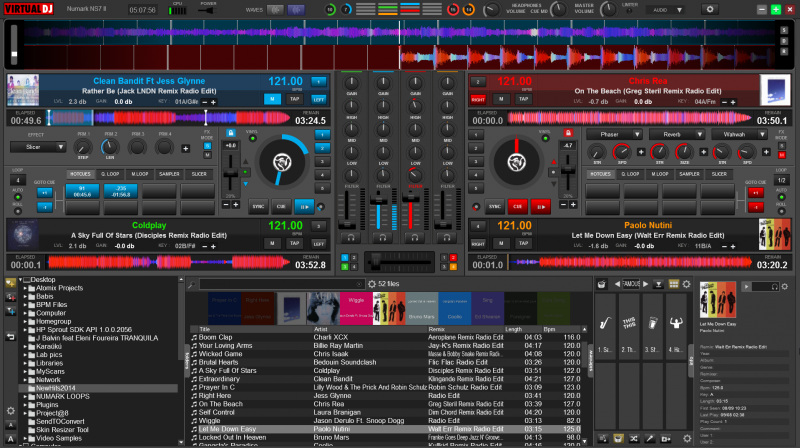
Task: Open the Slicer effect dropdown
Action: click(37, 147)
